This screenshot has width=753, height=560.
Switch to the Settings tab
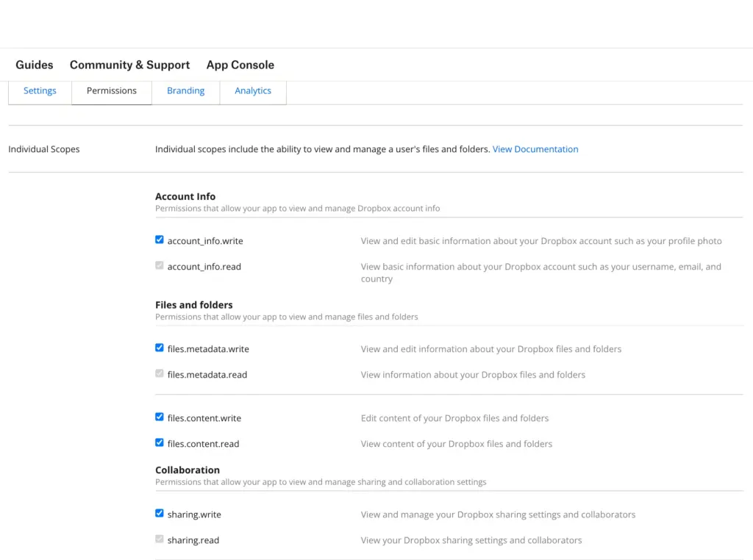40,90
